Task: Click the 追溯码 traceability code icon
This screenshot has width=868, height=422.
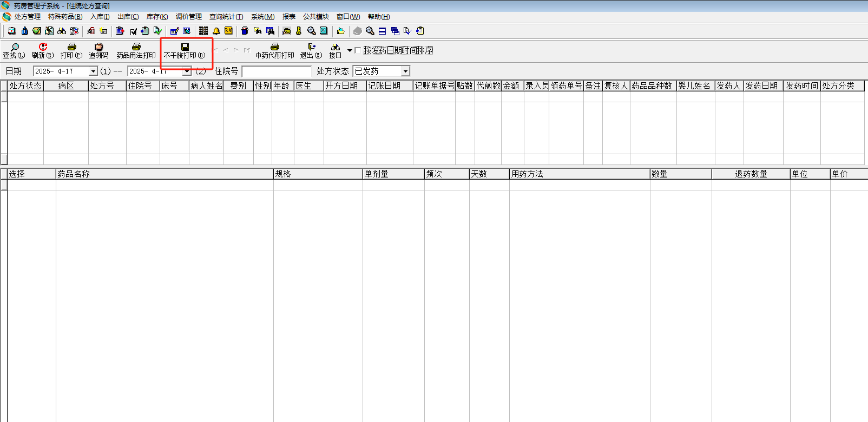Action: click(98, 47)
